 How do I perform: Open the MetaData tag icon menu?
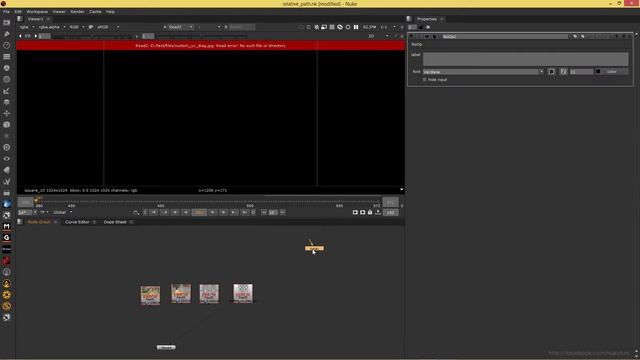[x=7, y=170]
